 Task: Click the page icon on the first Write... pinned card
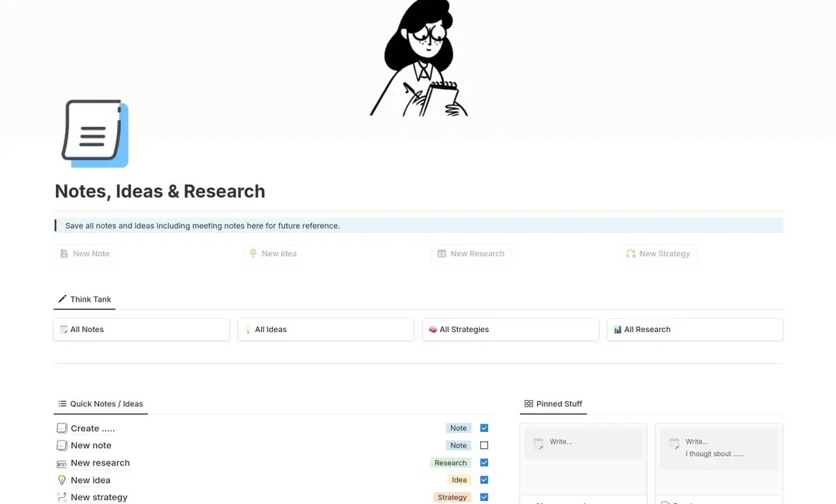(540, 443)
